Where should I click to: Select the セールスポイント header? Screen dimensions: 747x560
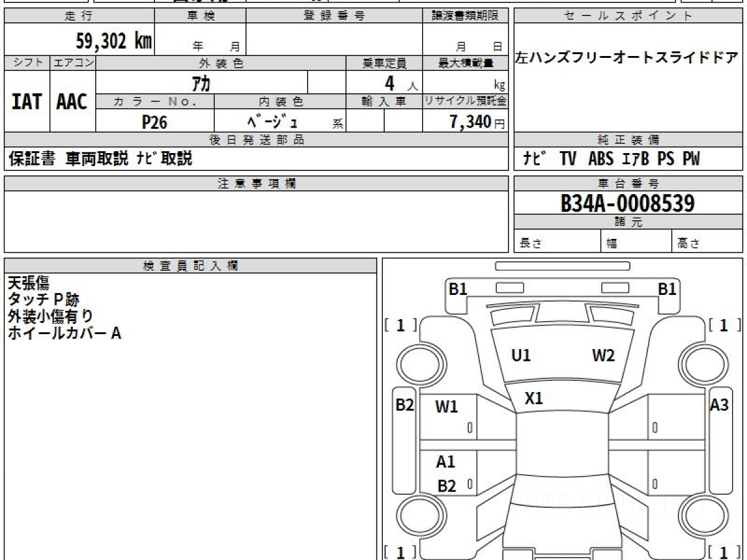click(628, 16)
